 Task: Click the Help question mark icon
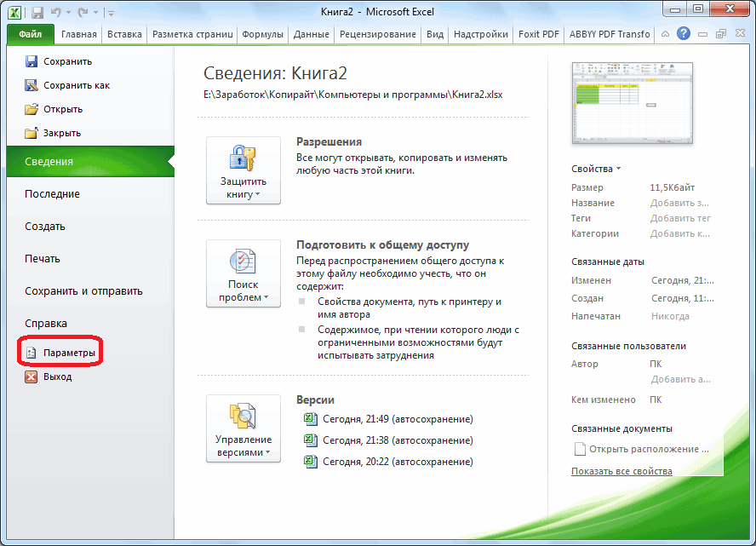click(683, 34)
